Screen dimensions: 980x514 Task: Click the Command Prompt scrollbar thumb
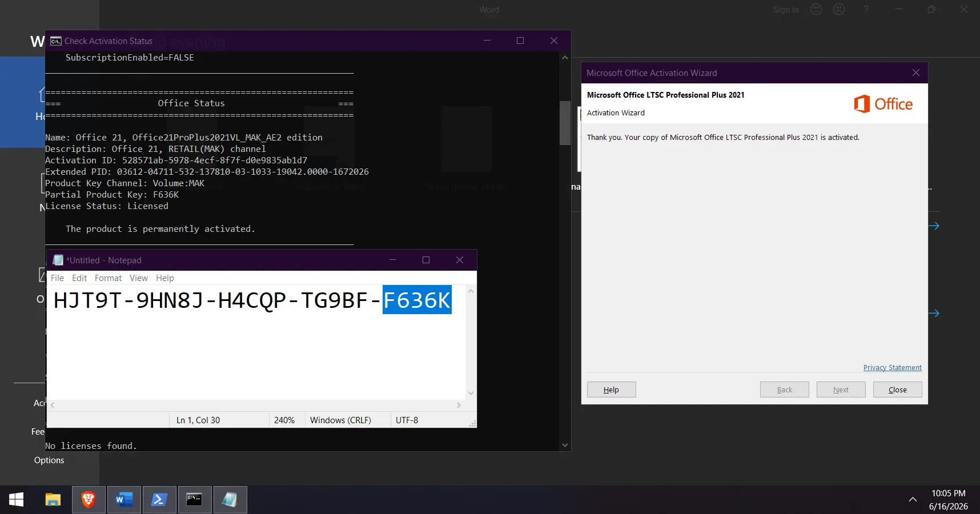point(565,123)
